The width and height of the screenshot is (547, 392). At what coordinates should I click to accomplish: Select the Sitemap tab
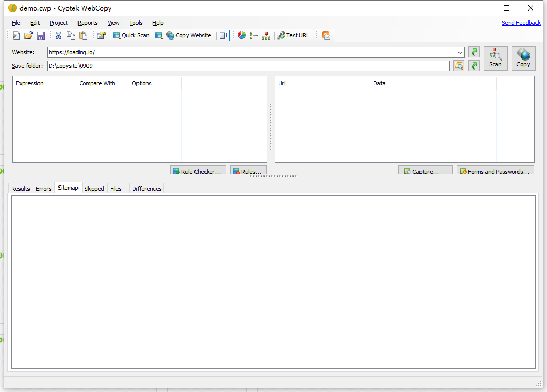point(68,188)
